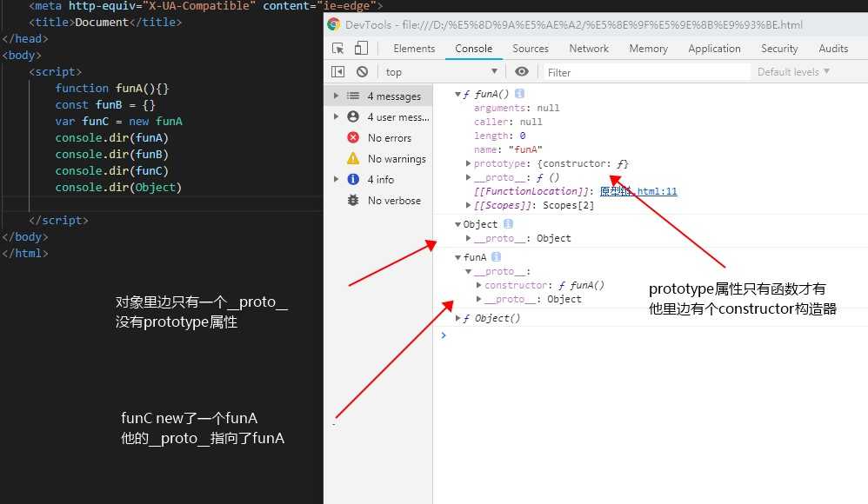The width and height of the screenshot is (868, 504).
Task: Select No verbose filter row
Action: pos(378,200)
